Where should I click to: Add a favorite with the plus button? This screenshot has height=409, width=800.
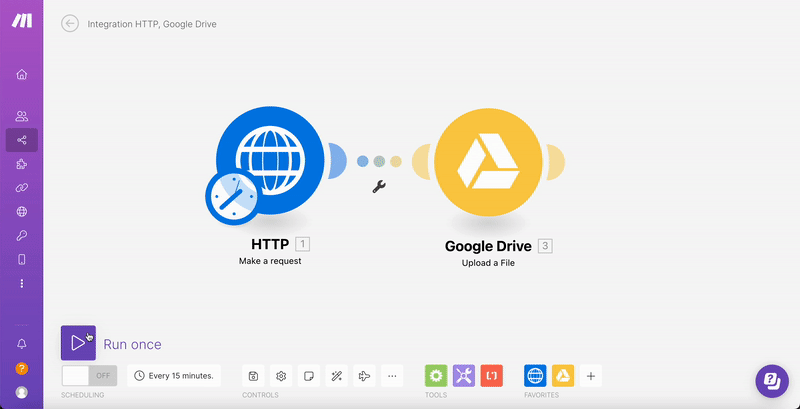pyautogui.click(x=591, y=376)
